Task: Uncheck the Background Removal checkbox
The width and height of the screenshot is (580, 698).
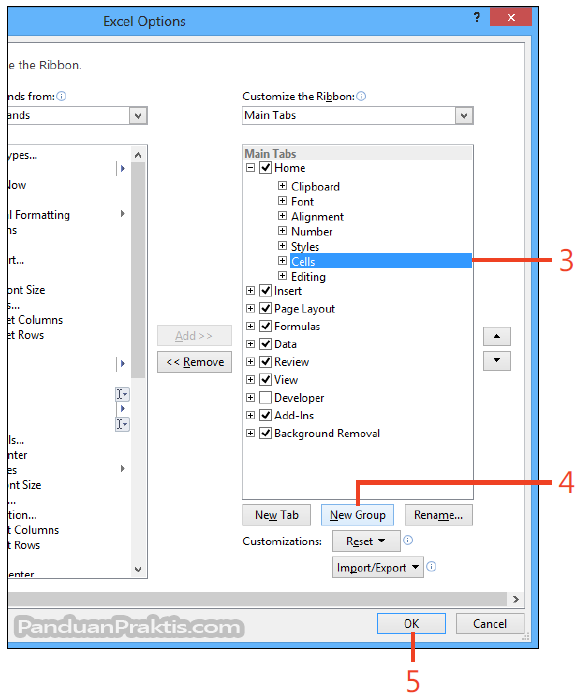Action: coord(266,433)
